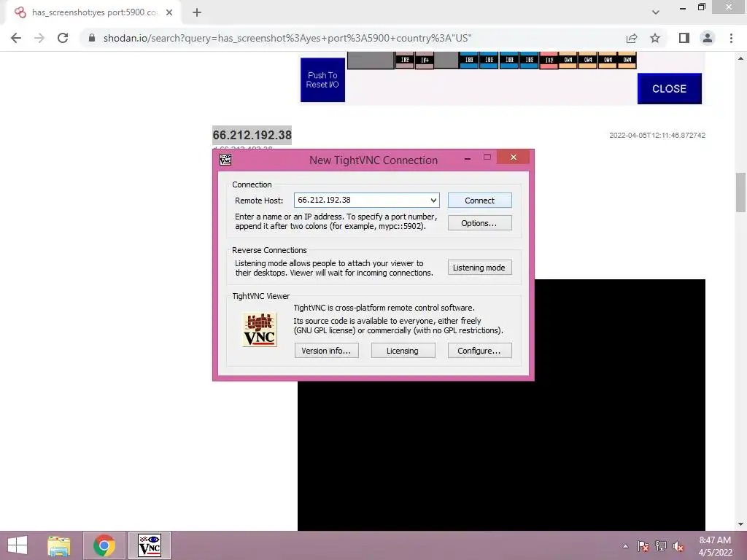The width and height of the screenshot is (747, 560).
Task: Click the Push To Reset I/O button
Action: point(322,80)
